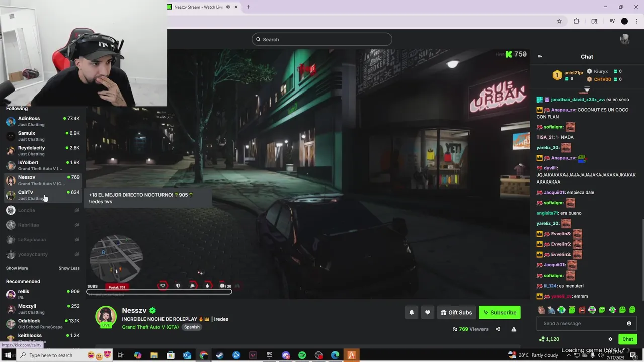The width and height of the screenshot is (644, 362).
Task: Open Microsoft Store from the taskbar
Action: (171, 355)
